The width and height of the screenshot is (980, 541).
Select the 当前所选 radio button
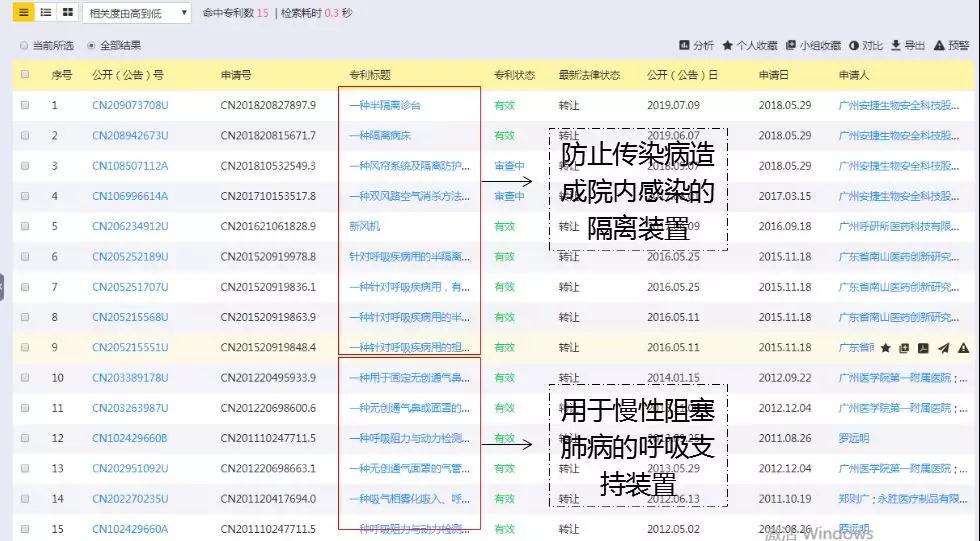[x=24, y=46]
